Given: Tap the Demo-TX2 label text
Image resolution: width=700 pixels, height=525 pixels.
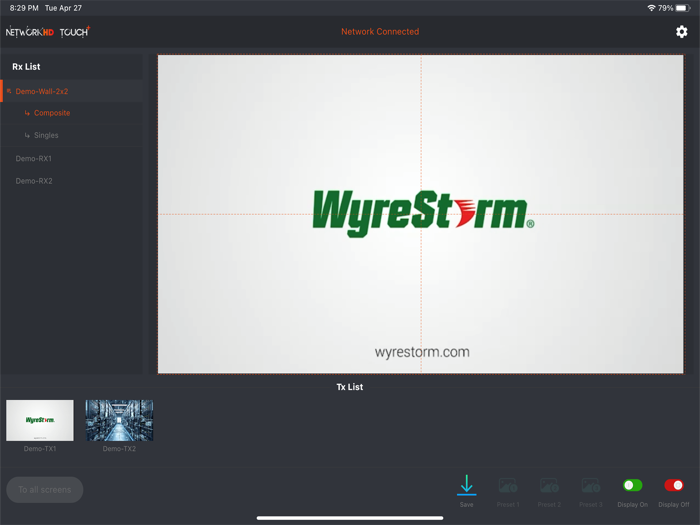Looking at the screenshot, I should 119,449.
